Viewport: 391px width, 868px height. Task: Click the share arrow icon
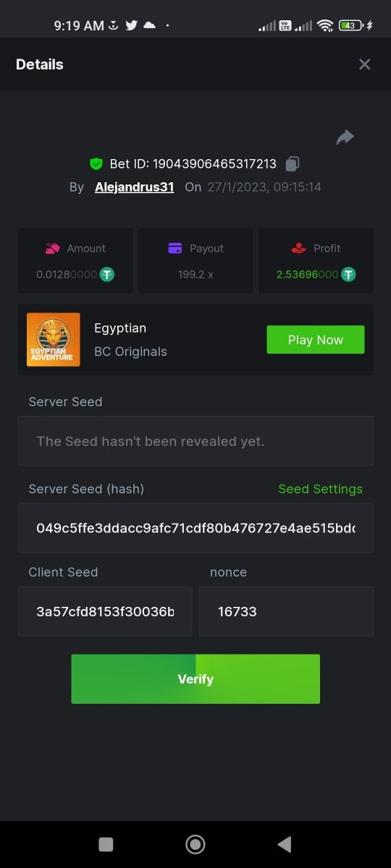[345, 137]
